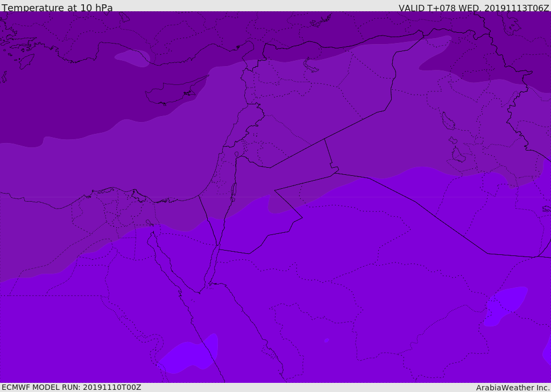Viewport: 551px width, 392px height.
Task: Click the 'VALID T+078 WED. 20191113T06Z' label
Action: pos(474,8)
